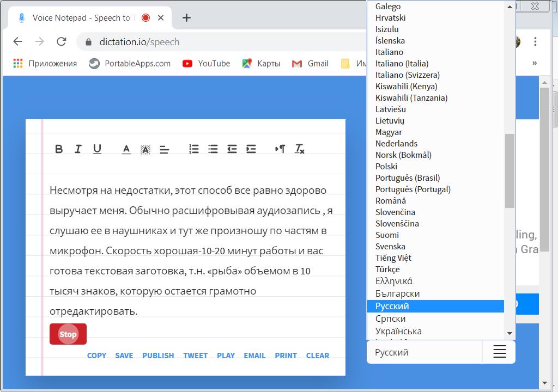Open the hamburger menu beside language field
The height and width of the screenshot is (392, 558).
click(499, 352)
